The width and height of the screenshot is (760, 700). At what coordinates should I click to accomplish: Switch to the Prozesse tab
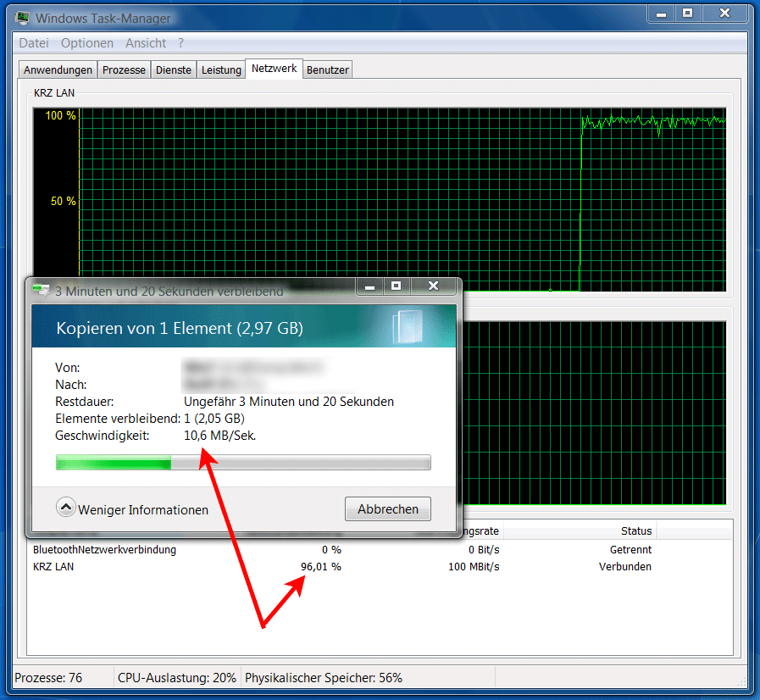[125, 70]
